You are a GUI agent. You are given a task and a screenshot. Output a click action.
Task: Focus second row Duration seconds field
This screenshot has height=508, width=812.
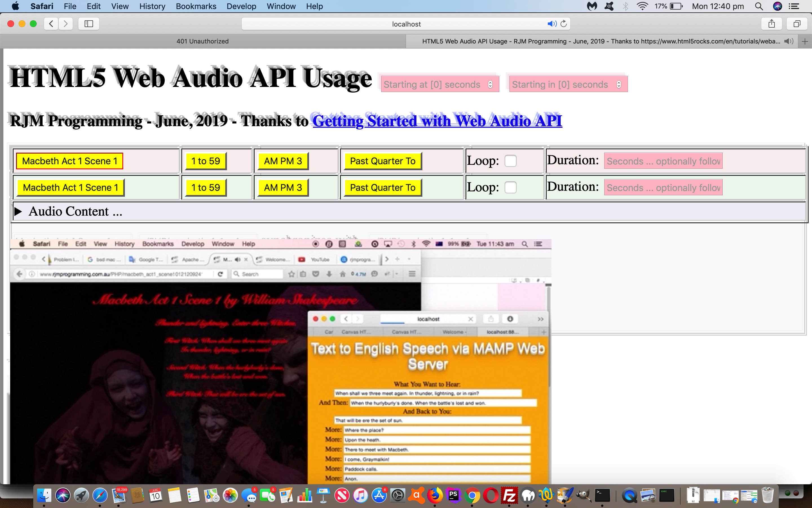[663, 187]
